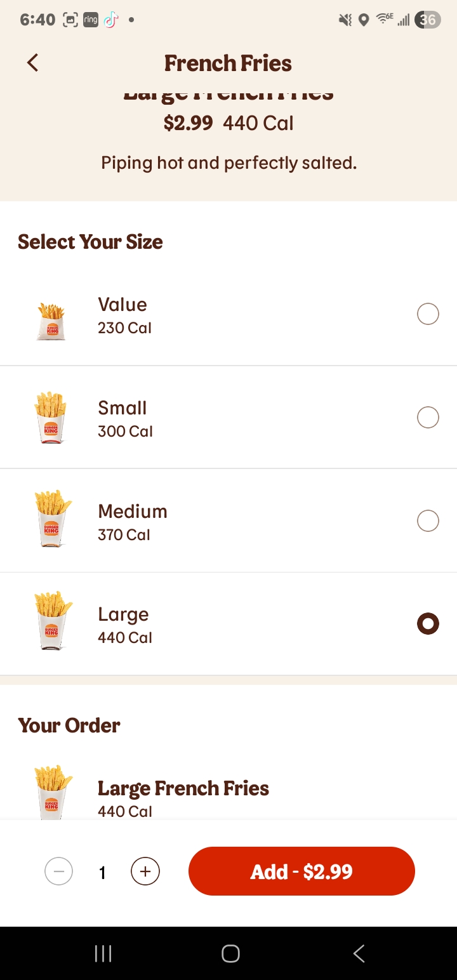
Task: Select the Large size radio button
Action: point(428,624)
